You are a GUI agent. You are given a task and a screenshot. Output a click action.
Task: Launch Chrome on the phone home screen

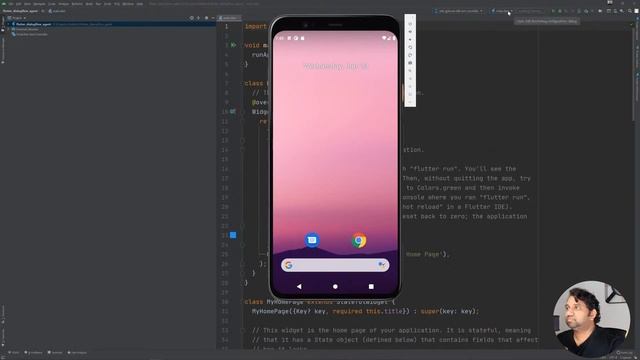pos(359,240)
